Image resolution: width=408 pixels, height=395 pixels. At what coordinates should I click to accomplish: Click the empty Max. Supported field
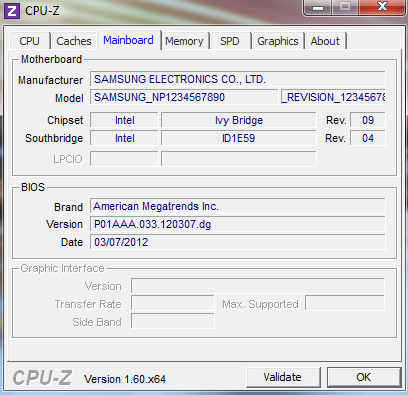click(x=345, y=304)
